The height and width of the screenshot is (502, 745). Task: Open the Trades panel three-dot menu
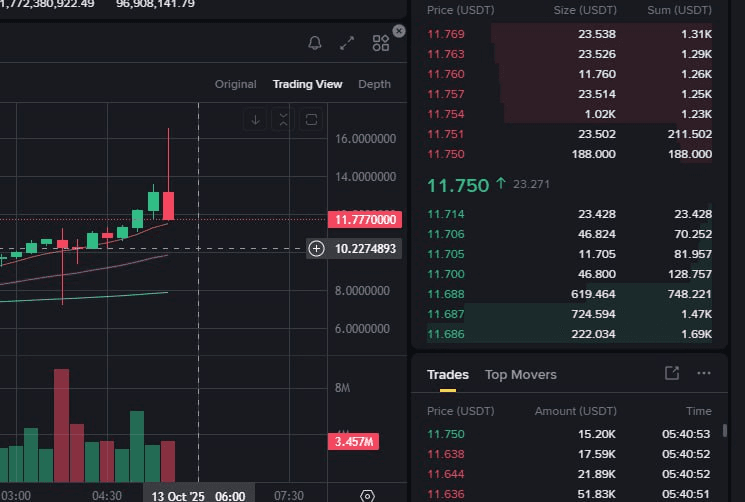click(x=703, y=373)
